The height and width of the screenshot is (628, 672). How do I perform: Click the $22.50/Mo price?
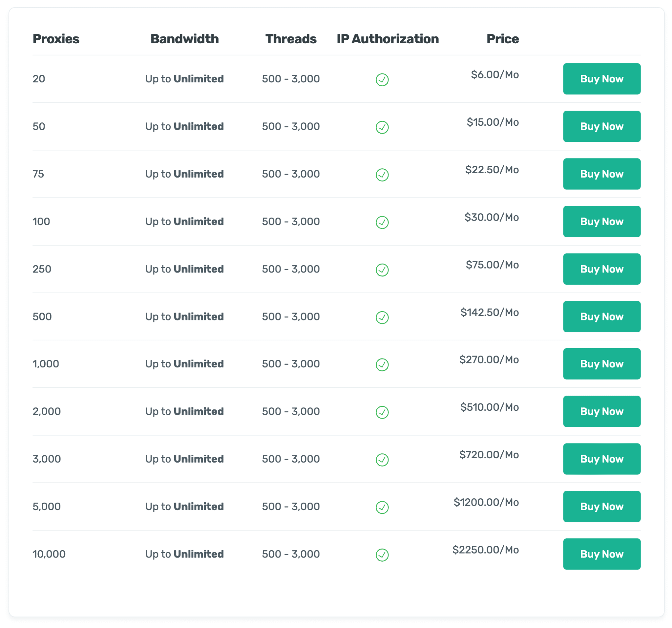(492, 169)
